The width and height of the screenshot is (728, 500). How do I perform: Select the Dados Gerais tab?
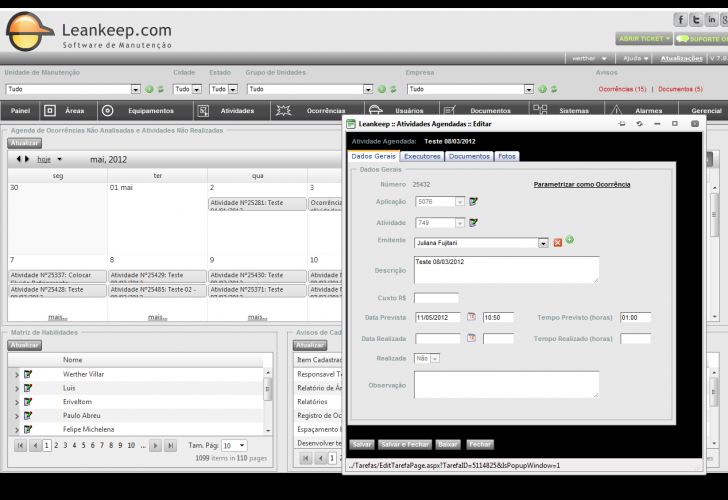click(x=373, y=156)
